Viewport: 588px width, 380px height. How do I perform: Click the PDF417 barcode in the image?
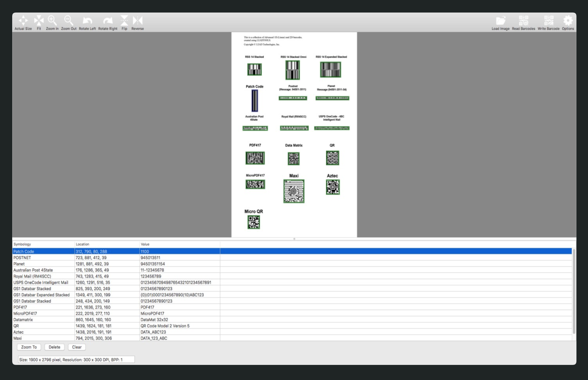pyautogui.click(x=255, y=158)
